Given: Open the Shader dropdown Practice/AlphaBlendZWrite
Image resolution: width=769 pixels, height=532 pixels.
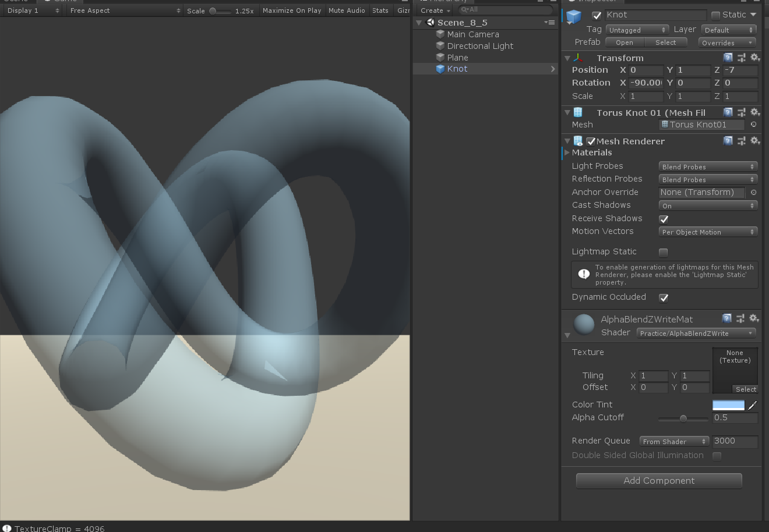Looking at the screenshot, I should 696,333.
